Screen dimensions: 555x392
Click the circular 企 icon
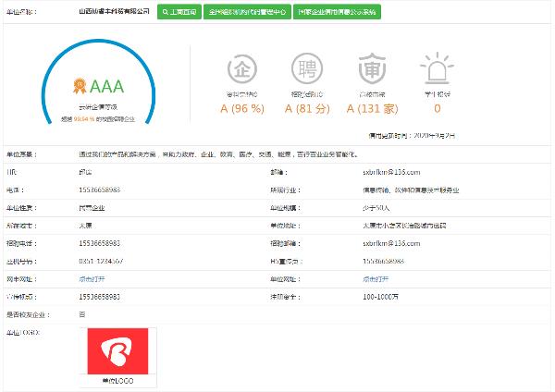click(x=241, y=69)
